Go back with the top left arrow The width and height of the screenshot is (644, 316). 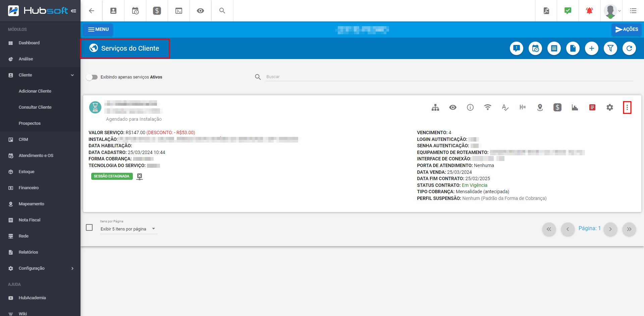[91, 11]
